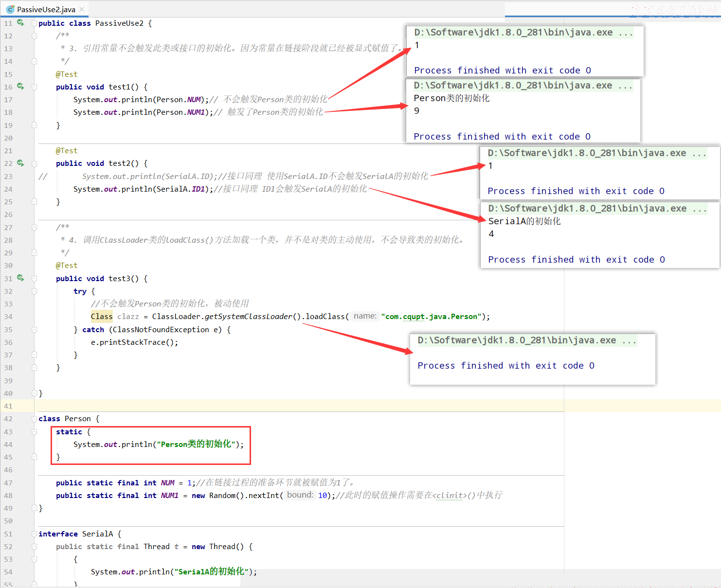Image resolution: width=721 pixels, height=588 pixels.
Task: Click new Random() on line 48
Action: pos(218,496)
